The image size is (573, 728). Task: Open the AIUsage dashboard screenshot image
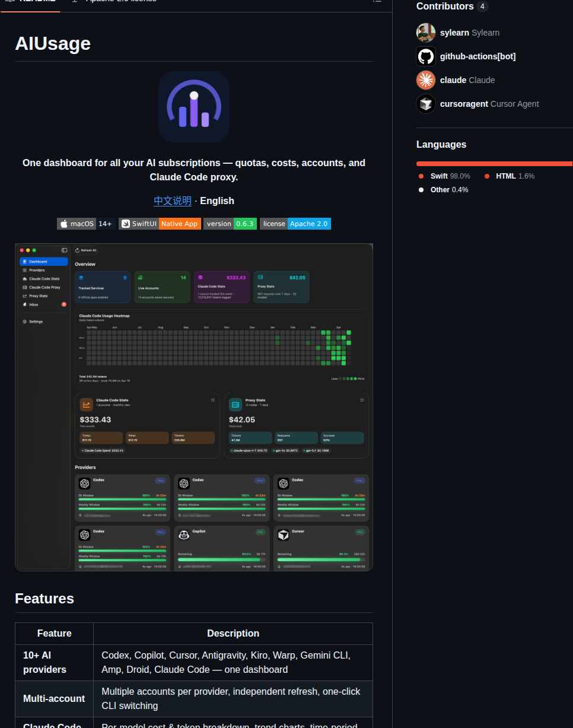tap(194, 407)
